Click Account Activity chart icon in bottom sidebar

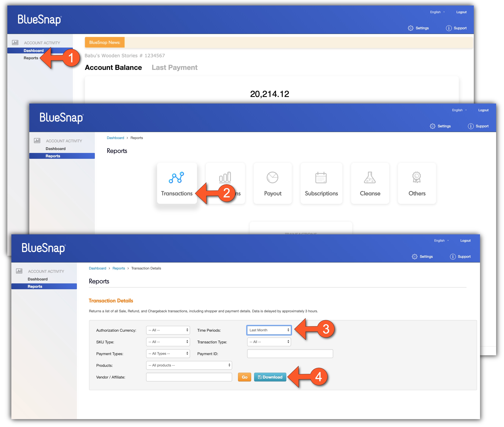click(x=19, y=271)
